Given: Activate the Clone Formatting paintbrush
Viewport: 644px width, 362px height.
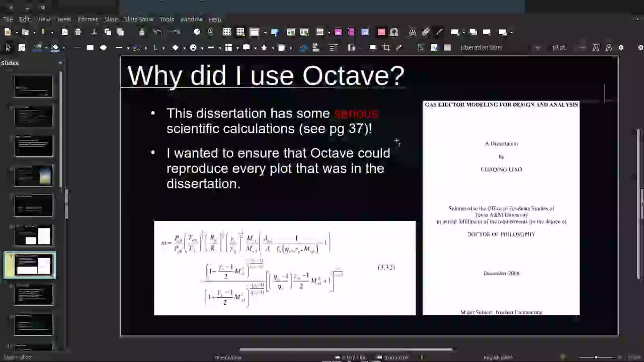Looking at the screenshot, I should [142, 32].
